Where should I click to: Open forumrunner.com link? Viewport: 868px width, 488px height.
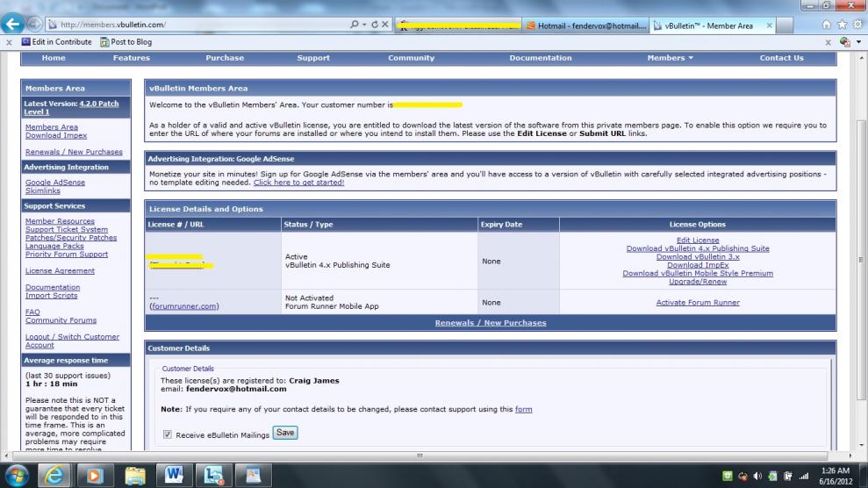[x=184, y=306]
